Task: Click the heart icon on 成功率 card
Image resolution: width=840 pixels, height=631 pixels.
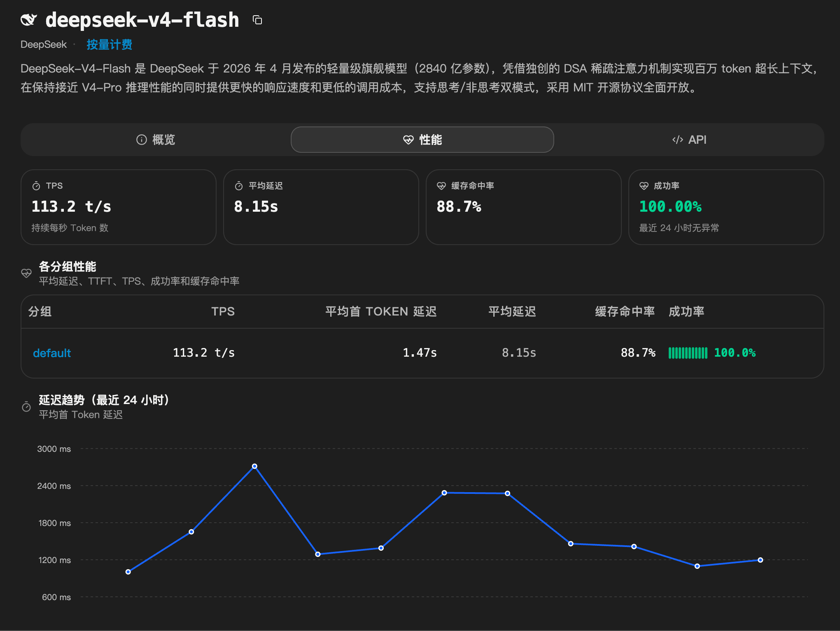Action: coord(644,186)
